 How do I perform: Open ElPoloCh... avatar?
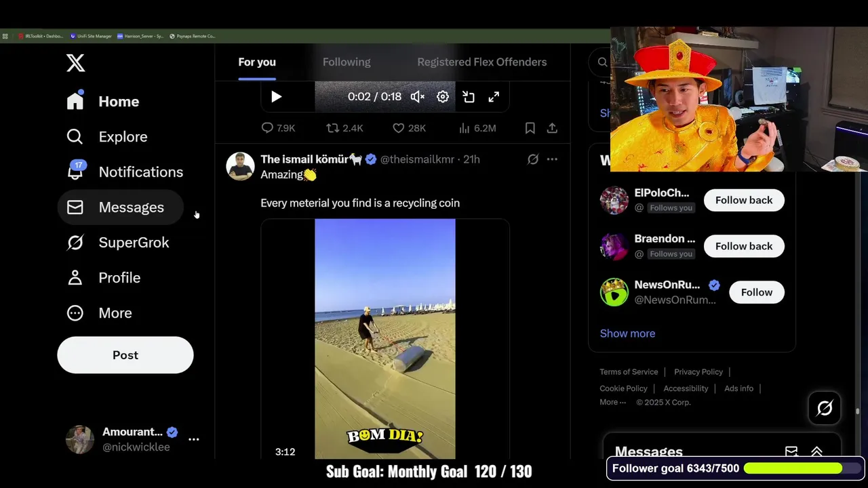point(614,200)
